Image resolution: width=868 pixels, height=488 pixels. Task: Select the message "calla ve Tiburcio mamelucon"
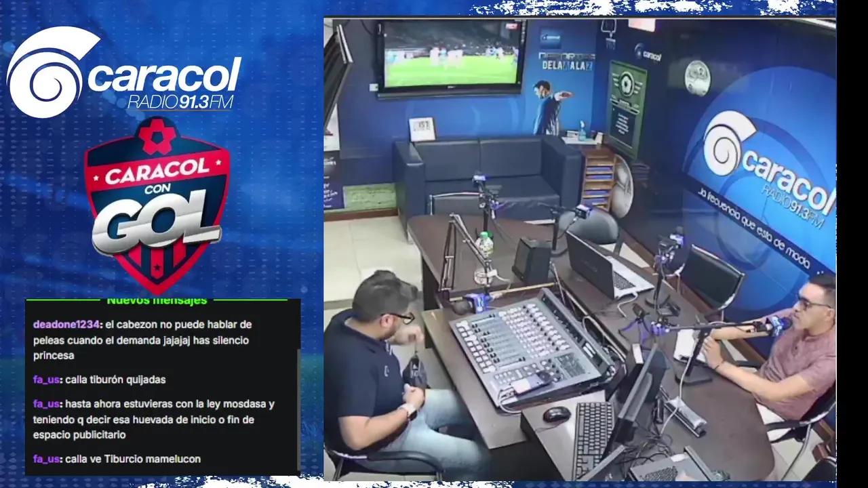(x=133, y=459)
